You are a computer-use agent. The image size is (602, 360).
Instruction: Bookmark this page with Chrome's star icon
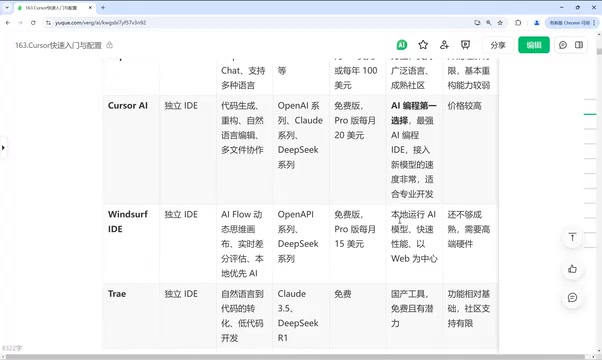tap(500, 23)
